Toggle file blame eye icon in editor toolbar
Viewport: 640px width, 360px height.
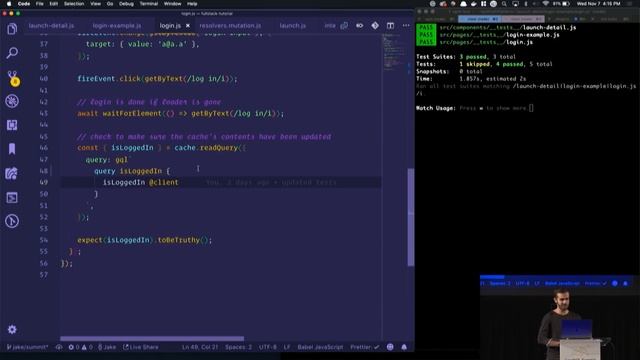[x=360, y=25]
